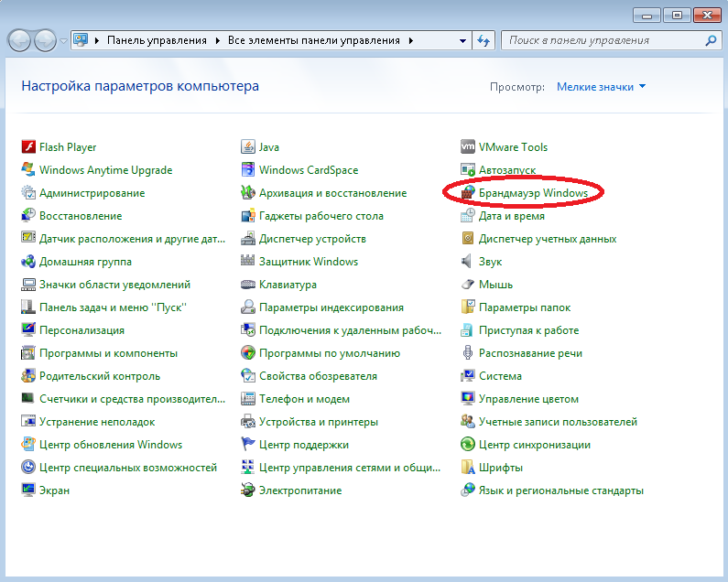This screenshot has width=728, height=582.
Task: Open the address bar history dropdown arrow
Action: pyautogui.click(x=462, y=41)
